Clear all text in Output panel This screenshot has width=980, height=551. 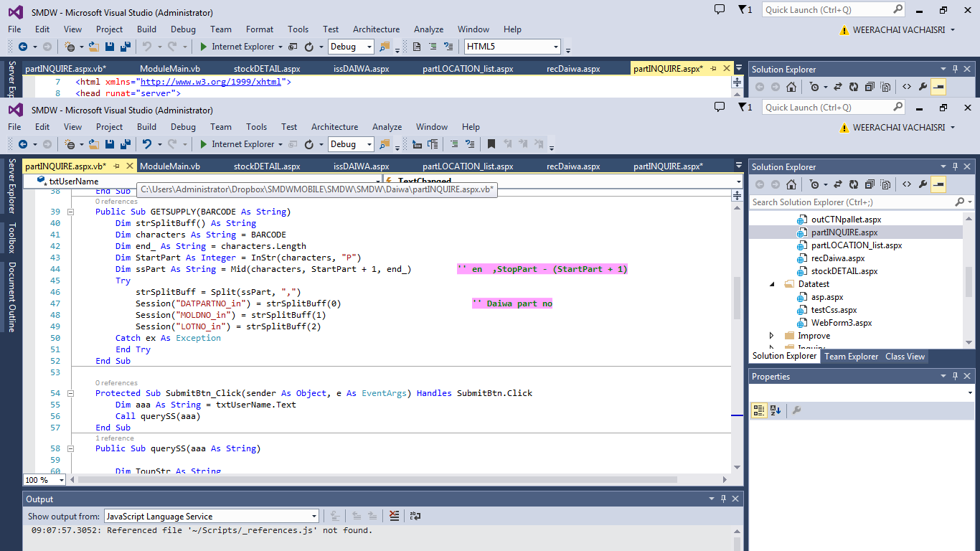(394, 516)
